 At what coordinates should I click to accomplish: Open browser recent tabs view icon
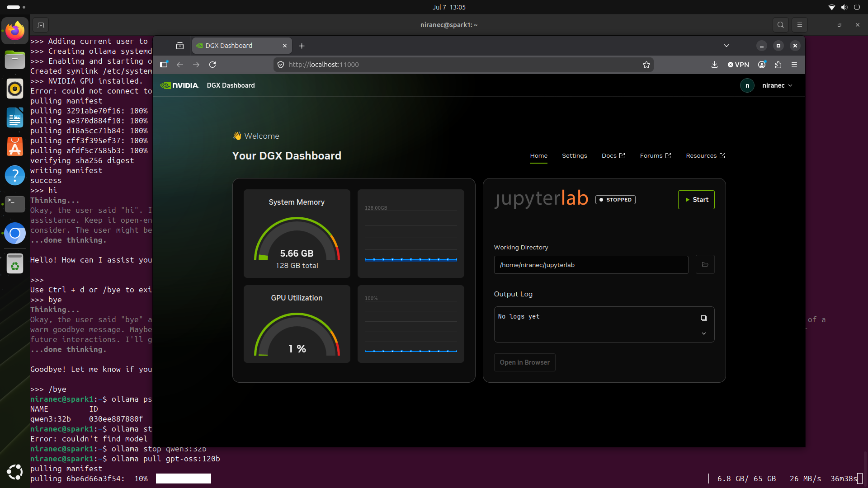(x=180, y=46)
